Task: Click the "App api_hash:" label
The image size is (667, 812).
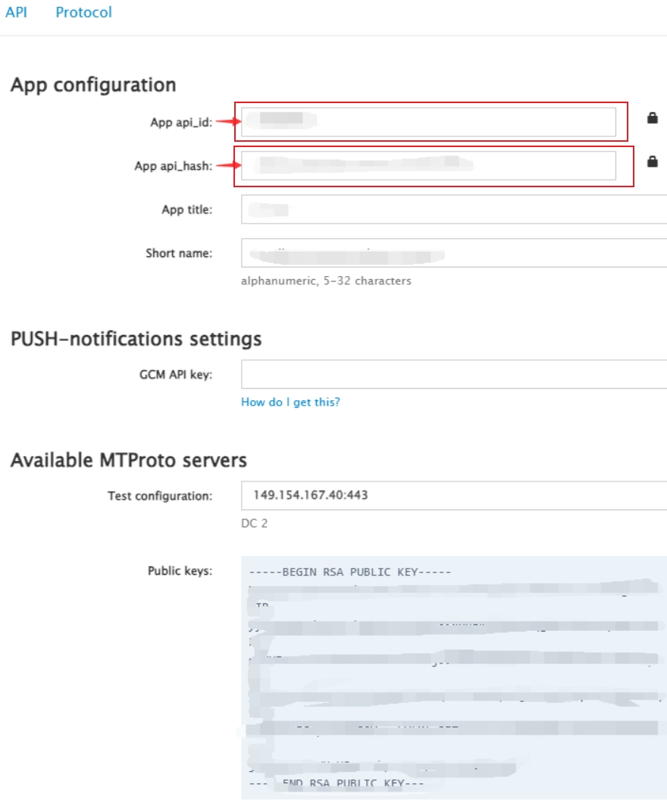Action: pyautogui.click(x=174, y=167)
